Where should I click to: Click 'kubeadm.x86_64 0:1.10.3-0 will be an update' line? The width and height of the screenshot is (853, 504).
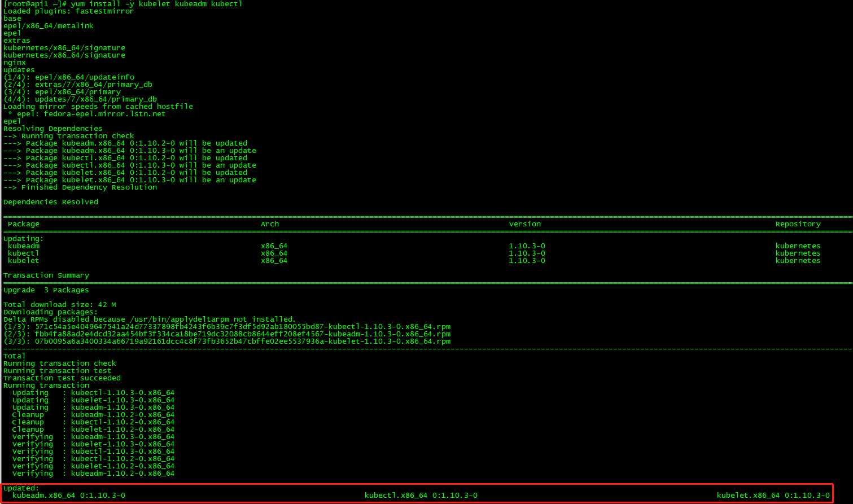[x=130, y=151]
